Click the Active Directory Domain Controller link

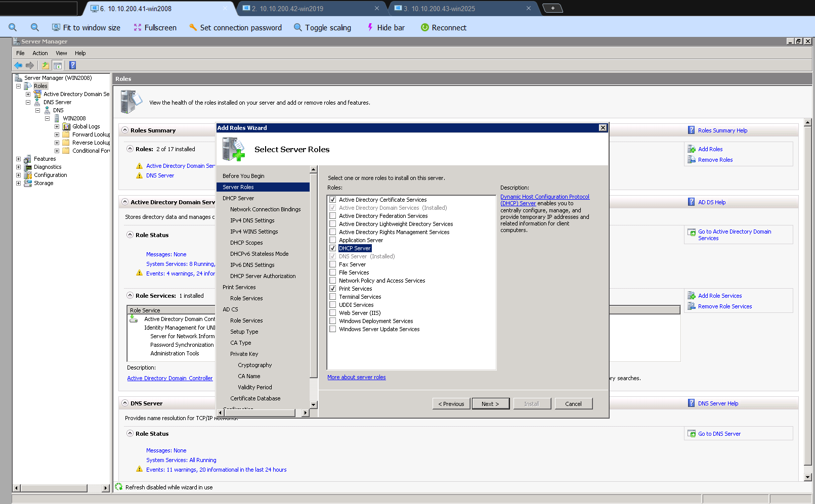tap(170, 378)
